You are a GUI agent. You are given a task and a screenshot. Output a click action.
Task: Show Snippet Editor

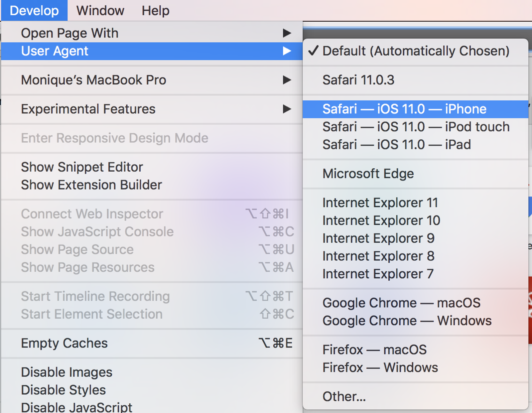click(x=152, y=167)
